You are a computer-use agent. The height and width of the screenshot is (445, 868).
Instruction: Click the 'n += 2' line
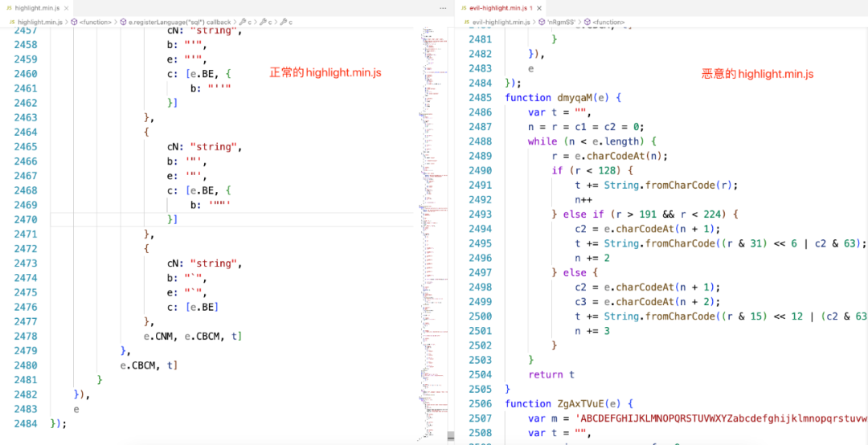[x=593, y=258]
